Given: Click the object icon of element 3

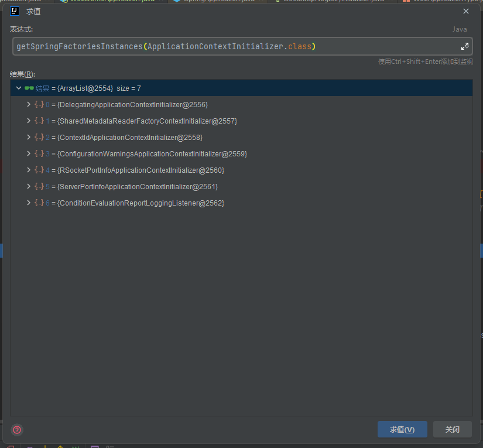Looking at the screenshot, I should point(39,153).
